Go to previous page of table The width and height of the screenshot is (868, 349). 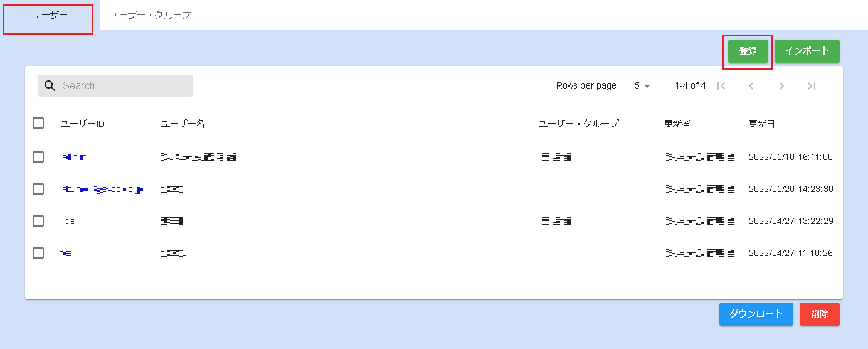751,86
